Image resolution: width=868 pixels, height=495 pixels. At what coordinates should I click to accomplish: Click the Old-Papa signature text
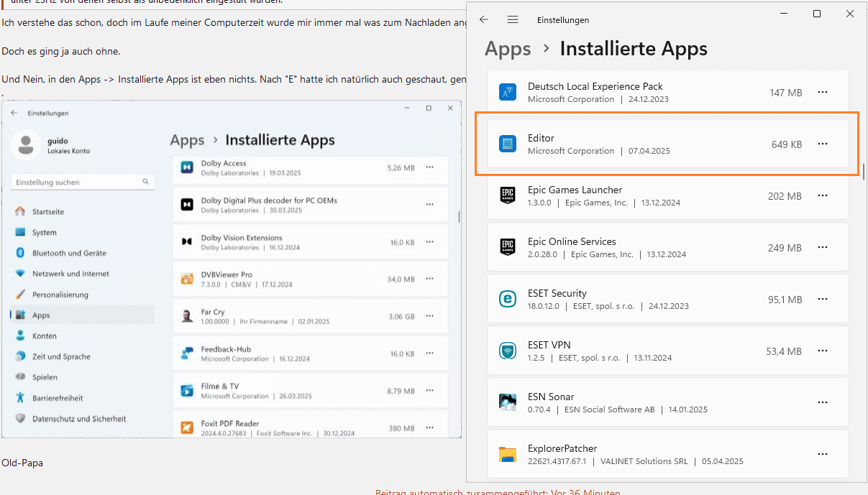22,463
